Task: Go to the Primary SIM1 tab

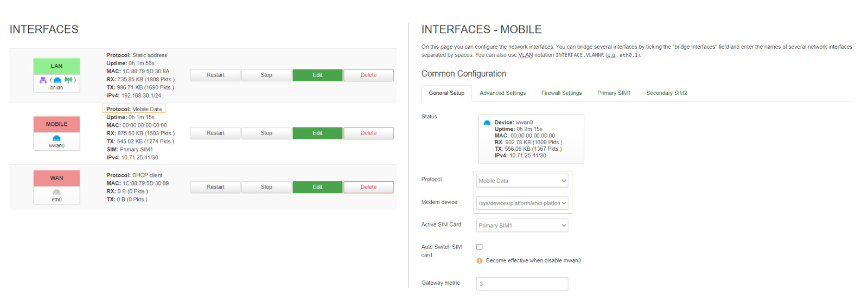Action: (614, 93)
